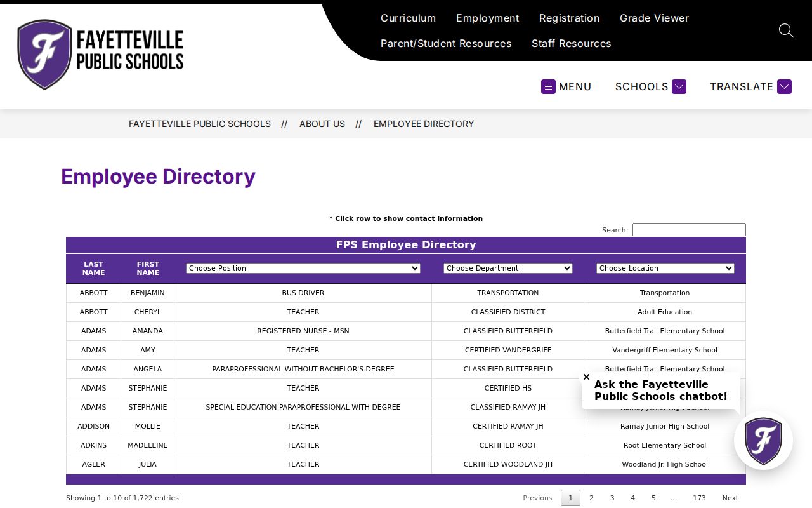Viewport: 812px width, 508px height.
Task: Go to page 2 of results
Action: (591, 498)
